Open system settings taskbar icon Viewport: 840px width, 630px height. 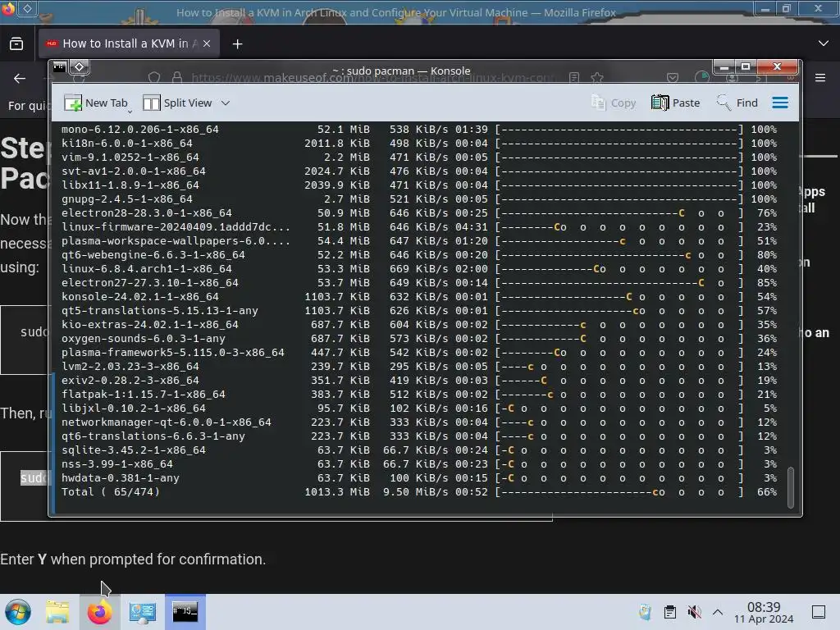click(143, 612)
